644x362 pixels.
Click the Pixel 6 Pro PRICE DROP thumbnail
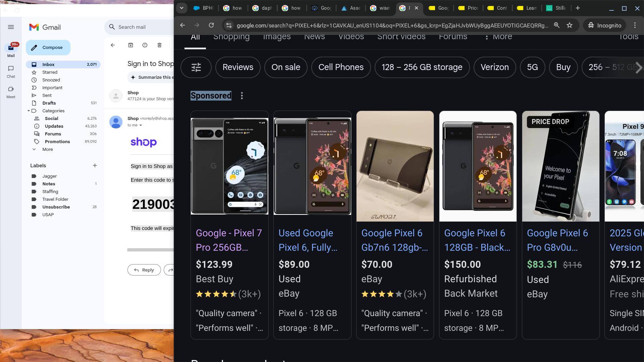point(560,166)
